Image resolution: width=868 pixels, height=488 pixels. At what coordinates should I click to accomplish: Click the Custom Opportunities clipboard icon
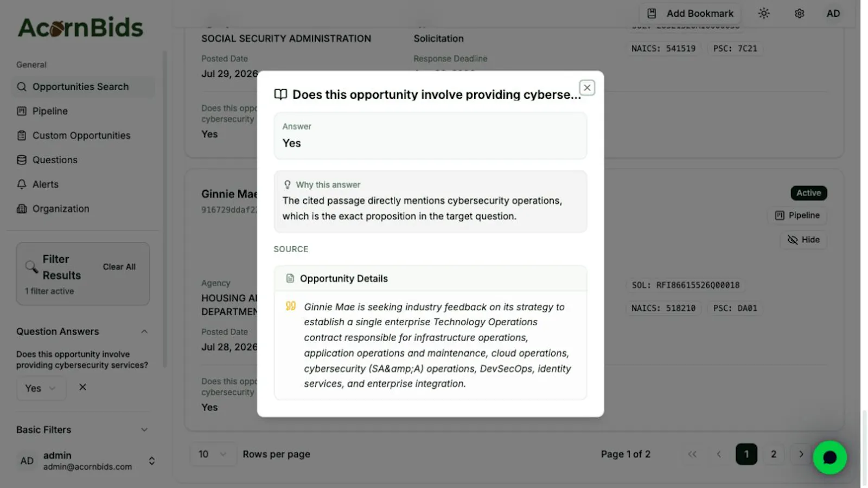[22, 136]
